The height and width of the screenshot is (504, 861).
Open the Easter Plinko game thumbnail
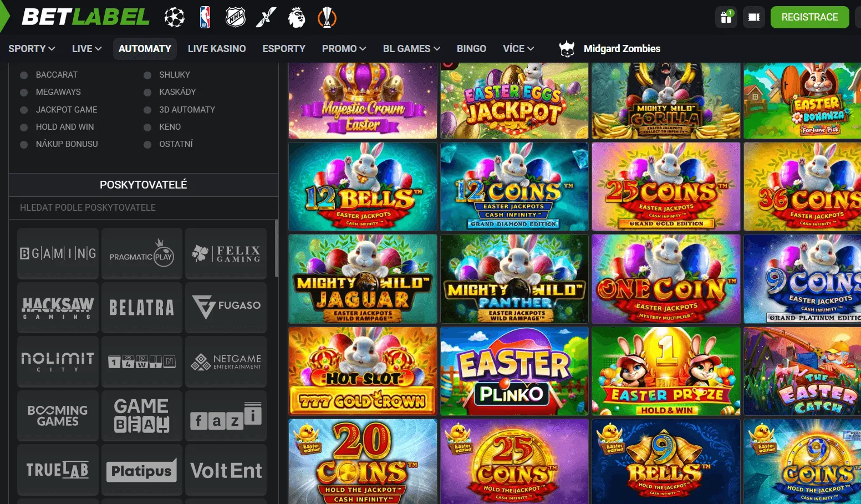pyautogui.click(x=513, y=371)
